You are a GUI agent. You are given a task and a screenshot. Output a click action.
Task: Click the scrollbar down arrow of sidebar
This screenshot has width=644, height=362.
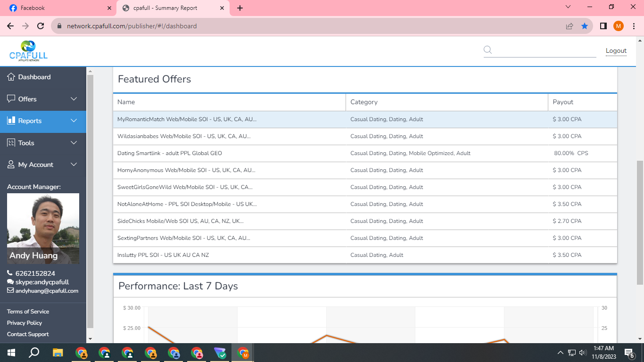point(90,338)
